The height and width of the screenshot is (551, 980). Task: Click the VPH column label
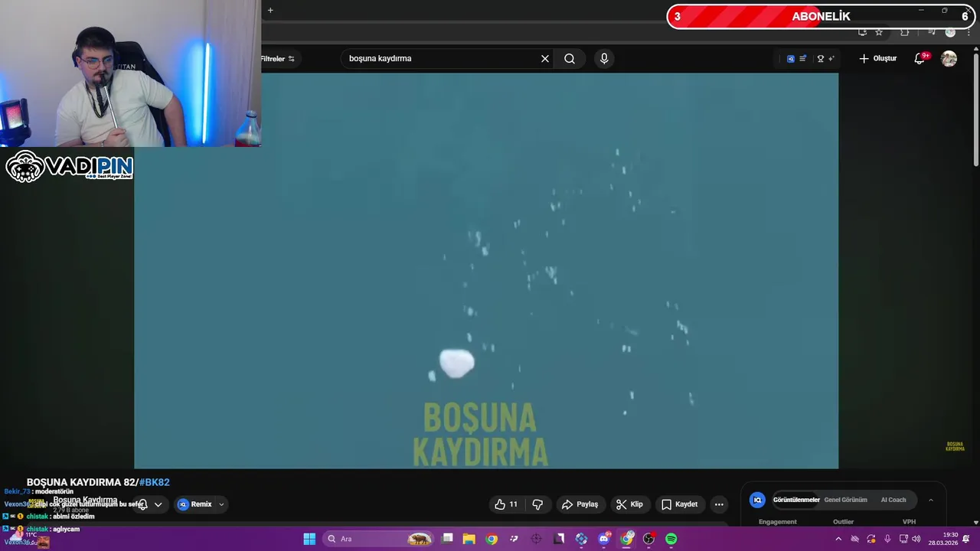[909, 522]
